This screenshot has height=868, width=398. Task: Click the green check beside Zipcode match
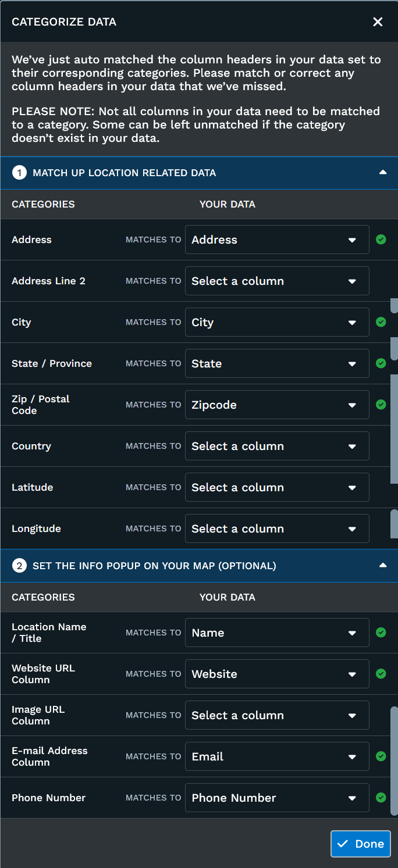(381, 405)
